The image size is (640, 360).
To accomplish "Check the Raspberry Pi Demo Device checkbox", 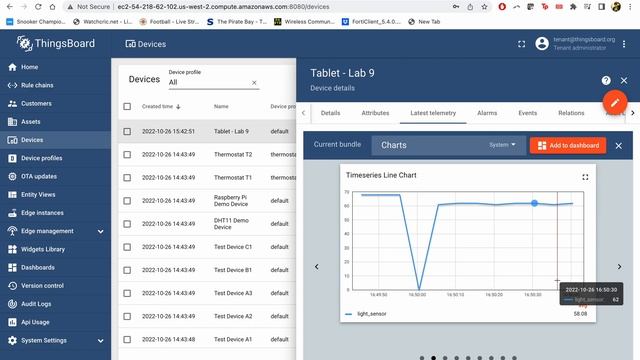I will coord(127,201).
